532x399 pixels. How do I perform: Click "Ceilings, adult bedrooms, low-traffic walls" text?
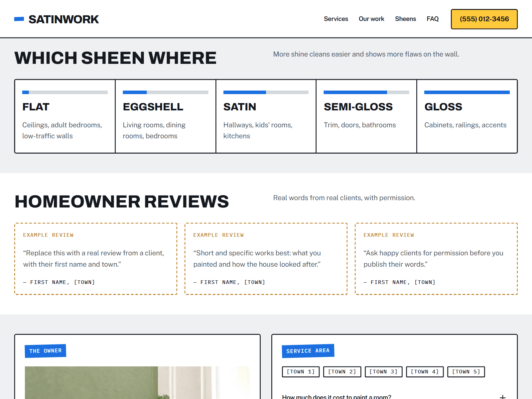62,130
